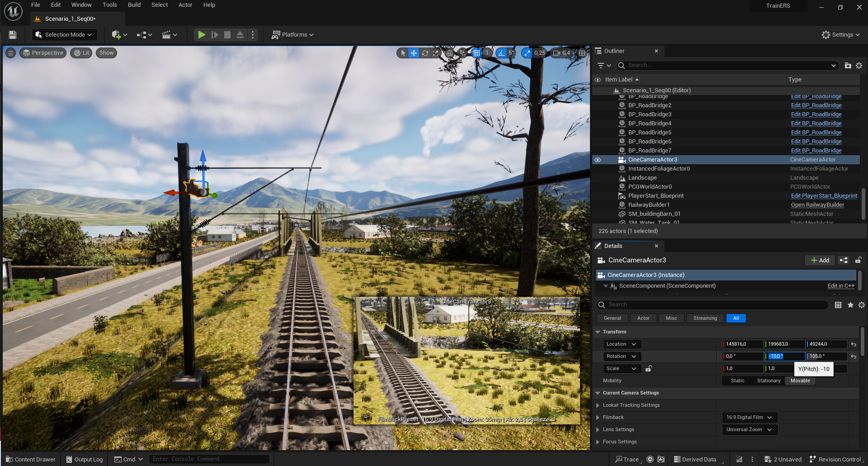Show the All properties filter

[736, 319]
